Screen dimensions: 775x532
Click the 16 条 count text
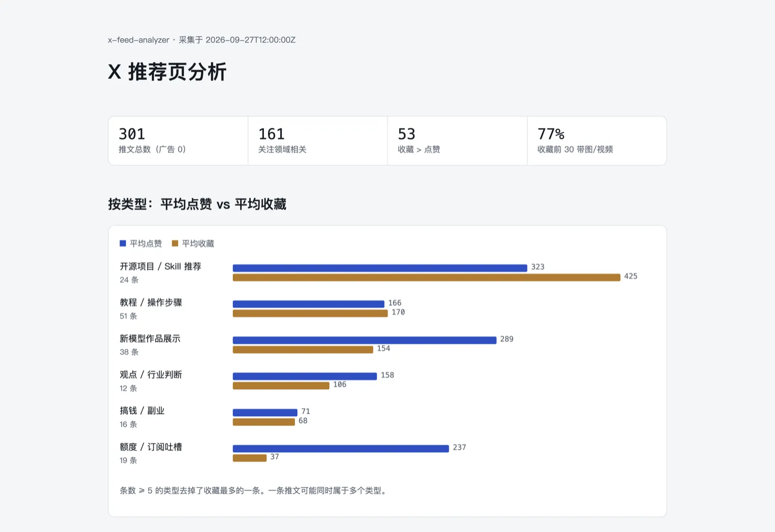point(128,425)
